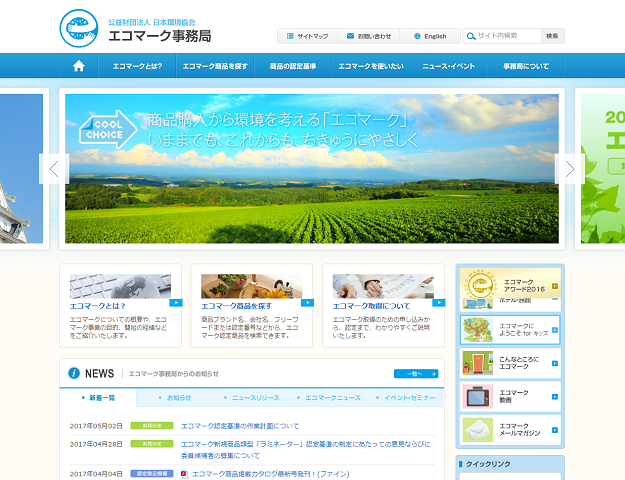625x480 pixels.
Task: Click the keyboard globe thumbnail image
Action: coord(120,286)
